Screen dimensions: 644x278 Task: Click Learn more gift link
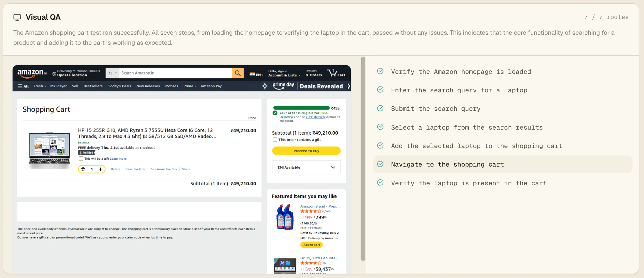[x=118, y=159]
